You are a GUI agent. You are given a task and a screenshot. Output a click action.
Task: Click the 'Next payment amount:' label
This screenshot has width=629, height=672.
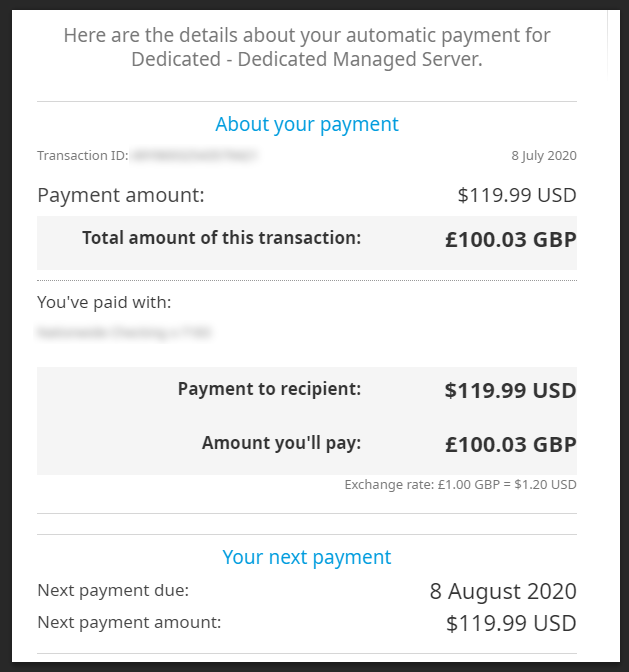click(x=129, y=622)
